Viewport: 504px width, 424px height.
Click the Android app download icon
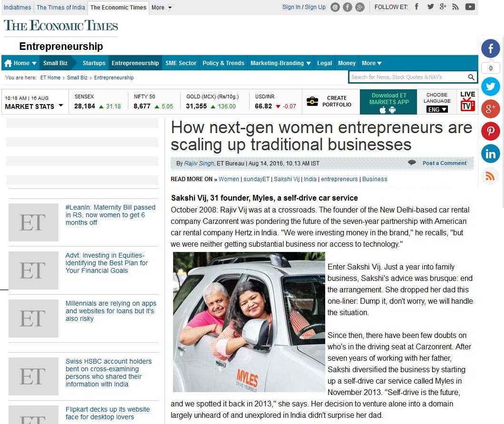(x=392, y=110)
